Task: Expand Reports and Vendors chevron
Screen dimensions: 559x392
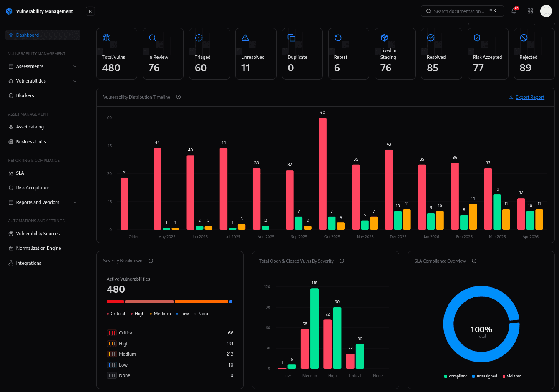Action: click(75, 202)
